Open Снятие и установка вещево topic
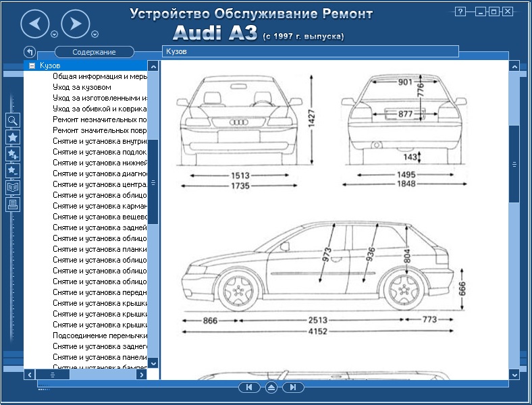 tap(100, 217)
